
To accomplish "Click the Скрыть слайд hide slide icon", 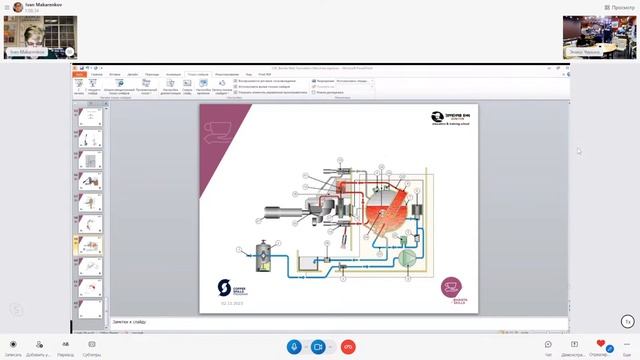I will tap(187, 84).
